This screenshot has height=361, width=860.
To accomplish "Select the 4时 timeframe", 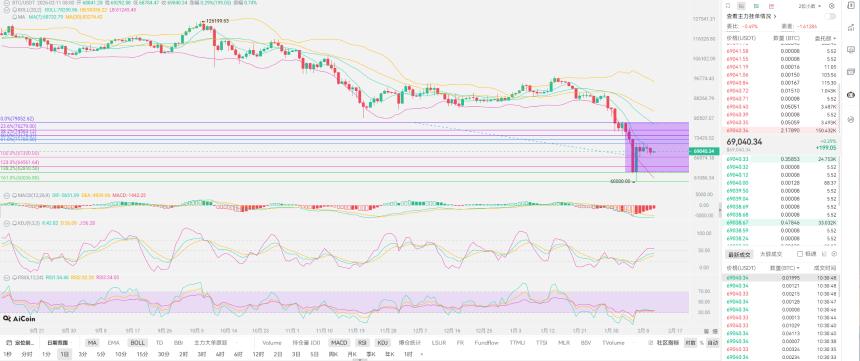I will coord(220,354).
